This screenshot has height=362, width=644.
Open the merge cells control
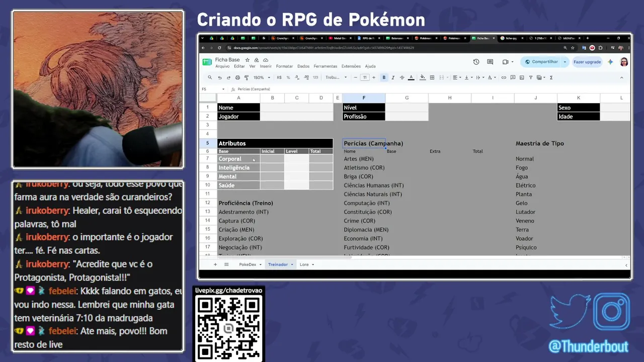pyautogui.click(x=442, y=77)
